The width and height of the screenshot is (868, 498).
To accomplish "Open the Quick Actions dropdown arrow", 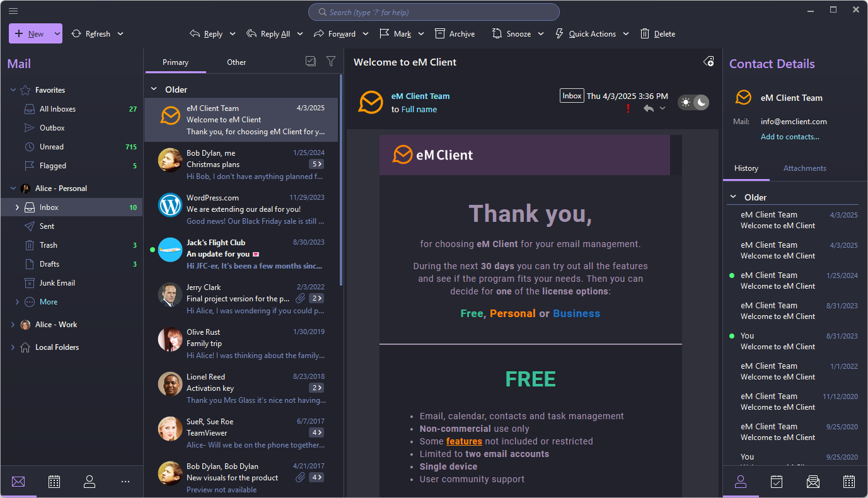I will coord(626,34).
